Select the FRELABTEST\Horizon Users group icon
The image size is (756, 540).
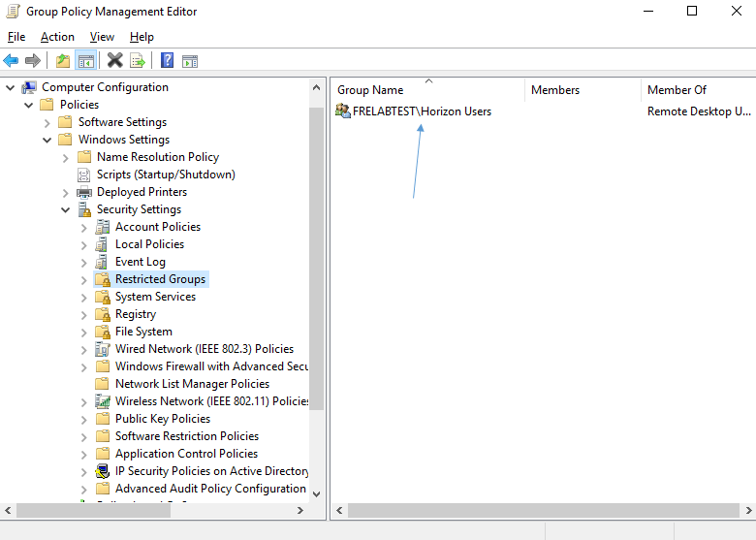[343, 111]
